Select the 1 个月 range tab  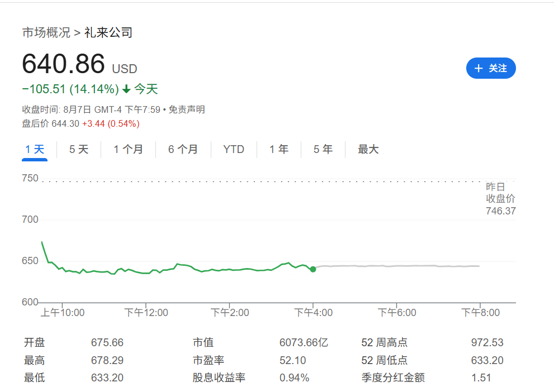point(128,149)
